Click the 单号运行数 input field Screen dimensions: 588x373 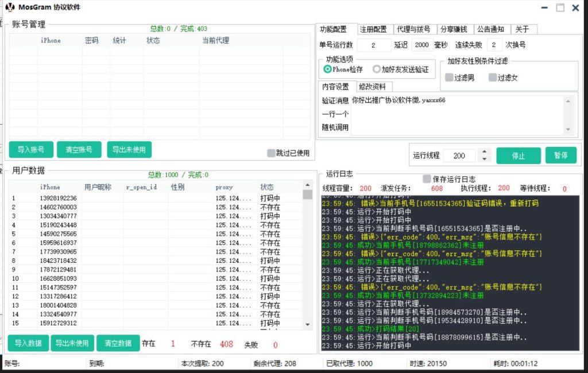coord(373,45)
